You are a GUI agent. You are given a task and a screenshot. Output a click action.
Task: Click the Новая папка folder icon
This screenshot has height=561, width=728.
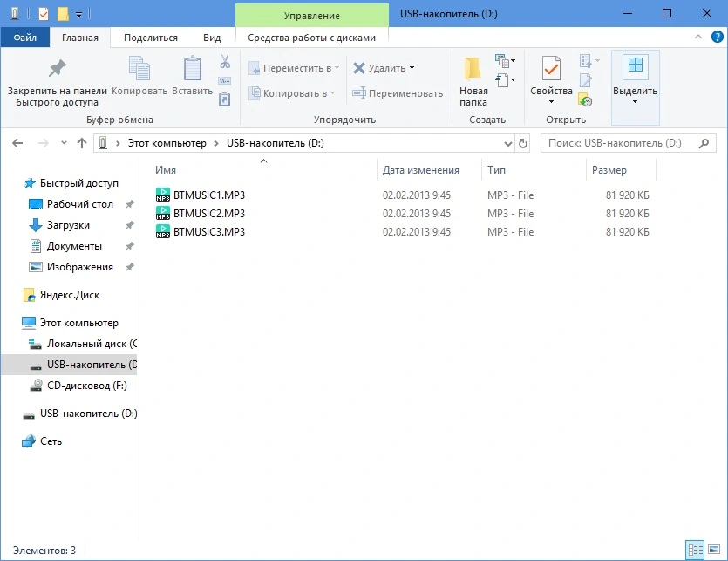coord(473,68)
